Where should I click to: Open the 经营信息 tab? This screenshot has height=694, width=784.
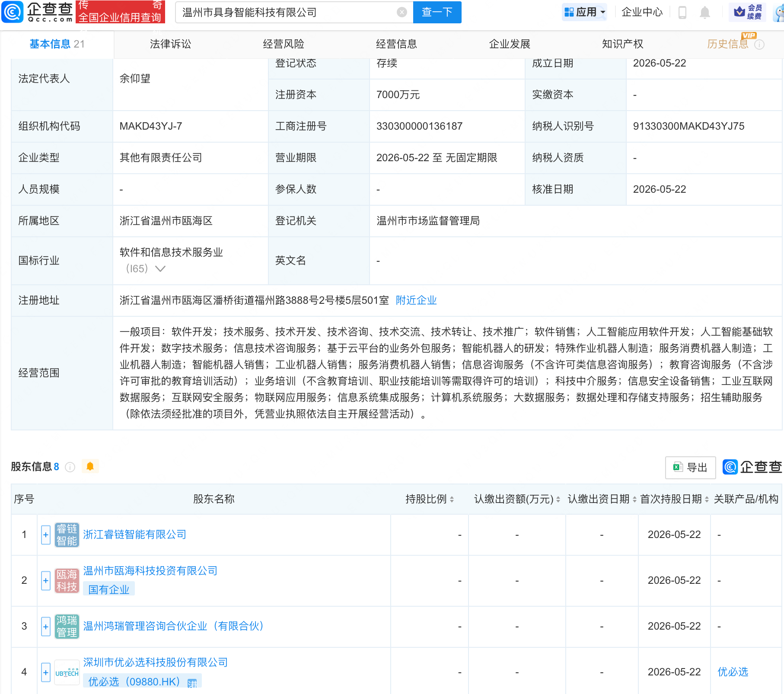396,44
